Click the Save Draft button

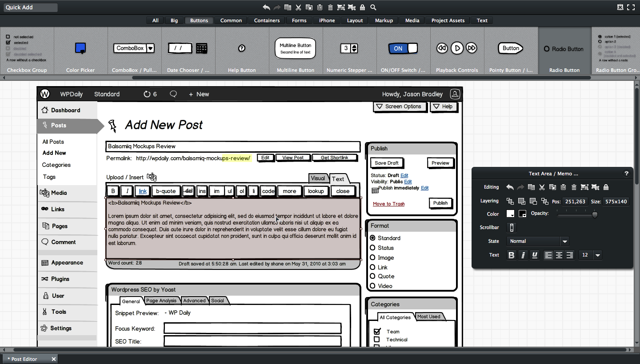[x=387, y=163]
